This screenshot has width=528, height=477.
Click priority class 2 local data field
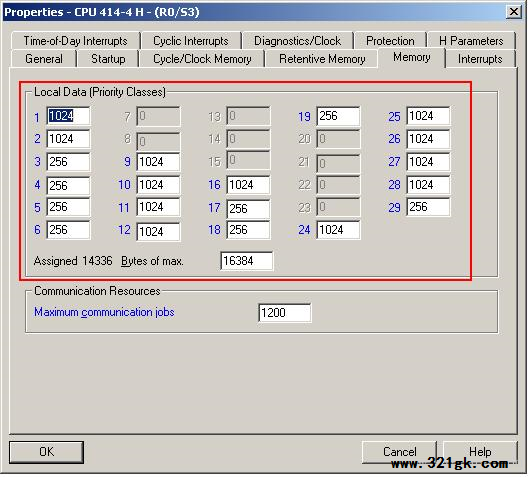coord(68,139)
